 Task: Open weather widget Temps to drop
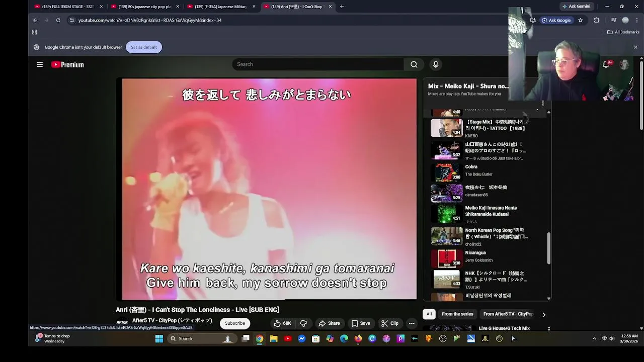(x=52, y=338)
